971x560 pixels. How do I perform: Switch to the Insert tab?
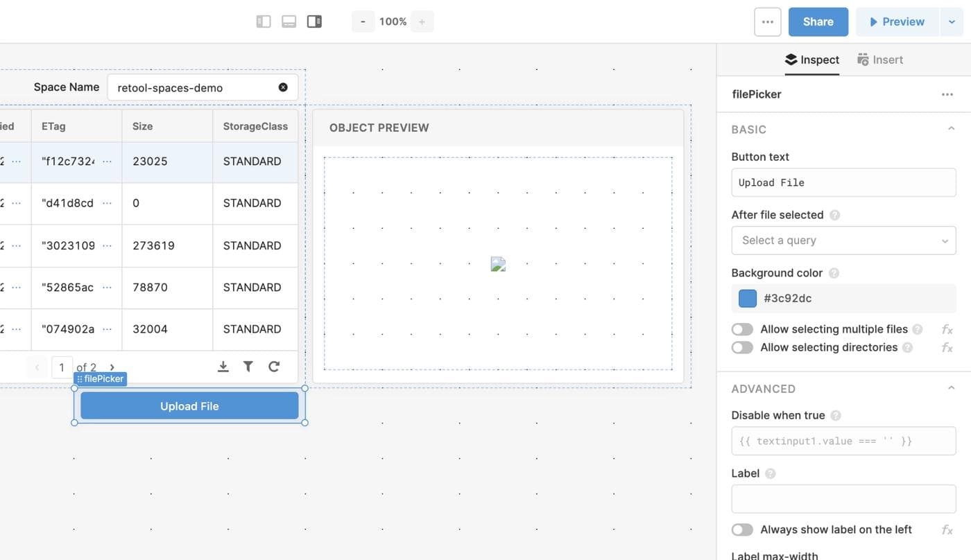pos(880,60)
